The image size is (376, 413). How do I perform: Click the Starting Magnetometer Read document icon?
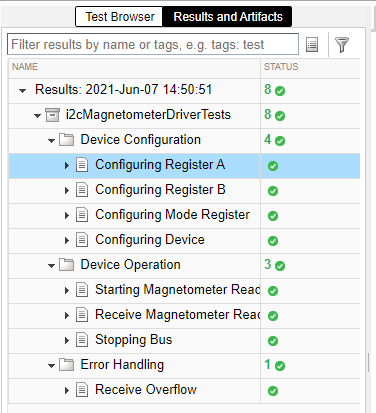[82, 290]
